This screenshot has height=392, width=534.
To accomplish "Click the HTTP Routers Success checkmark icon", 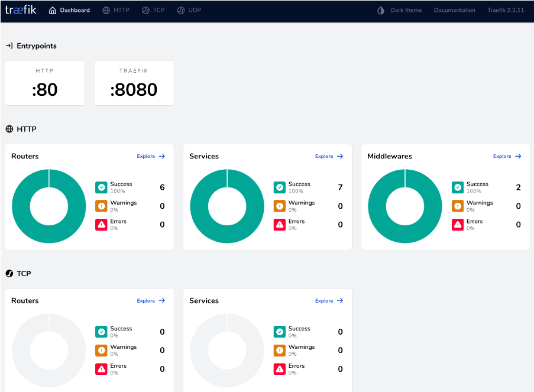I will coord(101,187).
